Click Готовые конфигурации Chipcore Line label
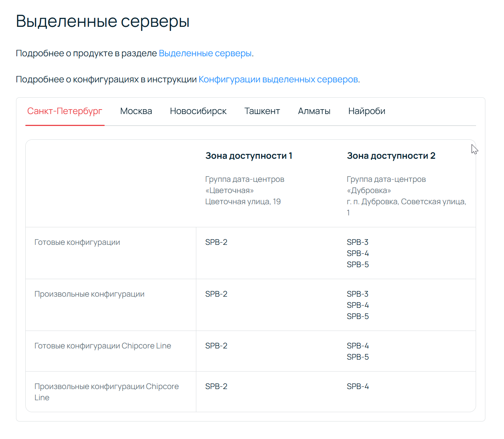Screen dimensions: 504x439 tap(103, 345)
